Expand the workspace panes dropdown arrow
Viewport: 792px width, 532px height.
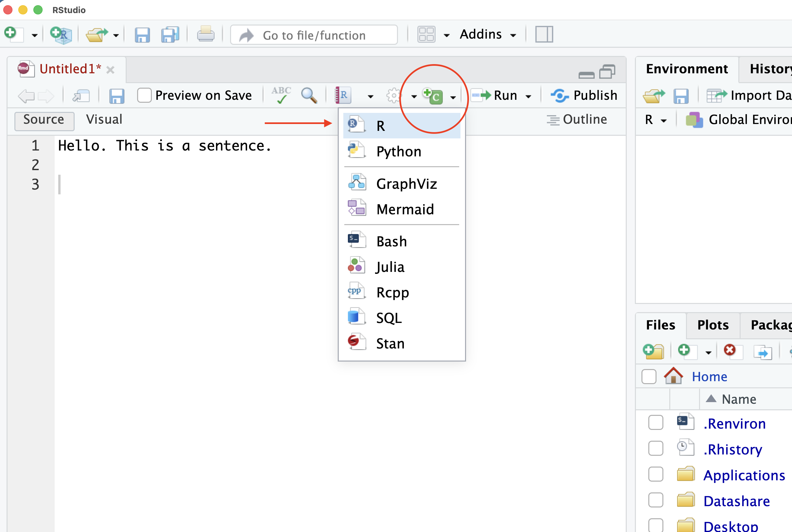tap(447, 35)
